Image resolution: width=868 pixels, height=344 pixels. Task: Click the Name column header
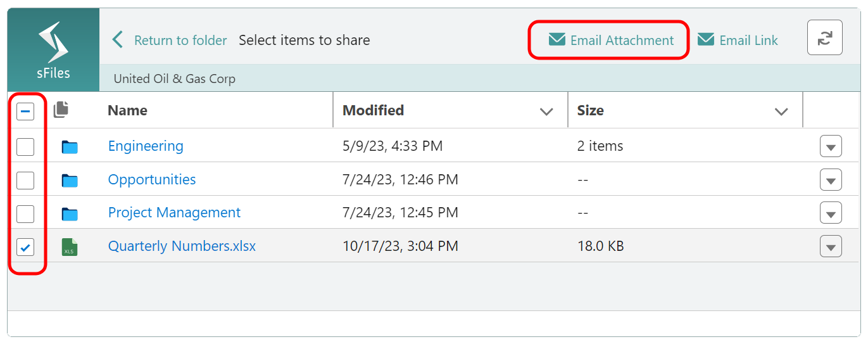click(127, 110)
